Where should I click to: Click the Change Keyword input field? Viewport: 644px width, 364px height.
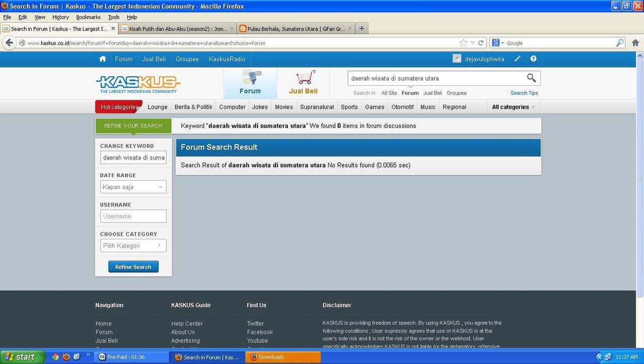[133, 158]
